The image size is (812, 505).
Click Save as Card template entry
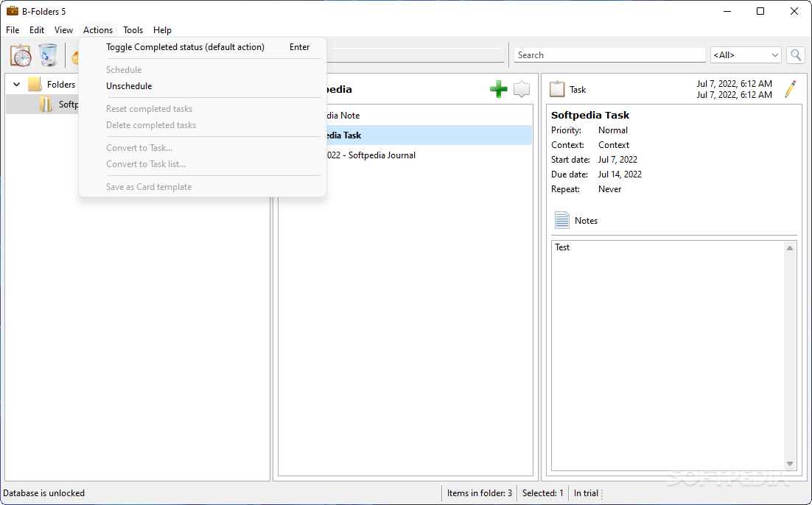click(x=203, y=187)
